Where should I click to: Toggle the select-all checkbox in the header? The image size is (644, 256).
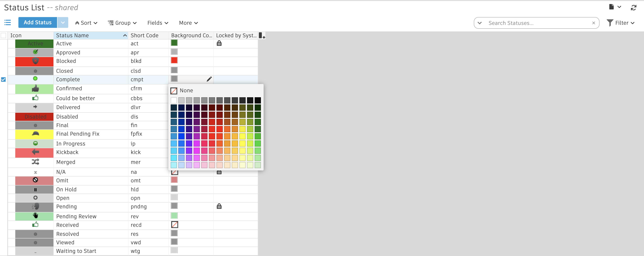[3, 35]
